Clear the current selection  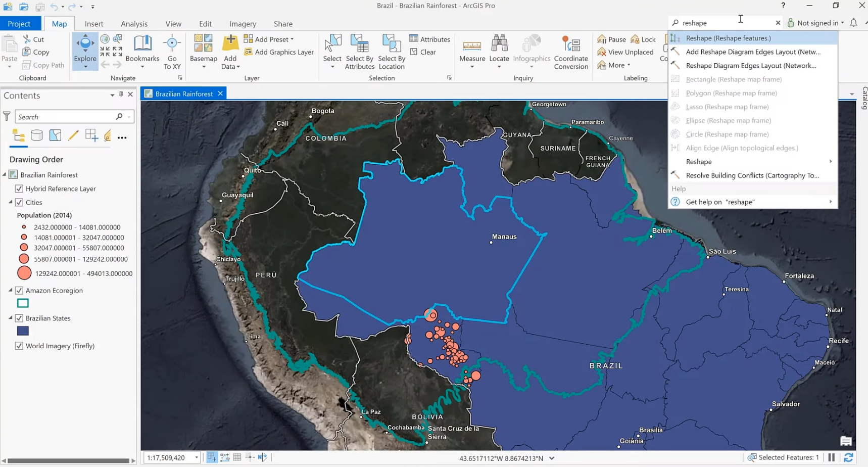pyautogui.click(x=423, y=52)
